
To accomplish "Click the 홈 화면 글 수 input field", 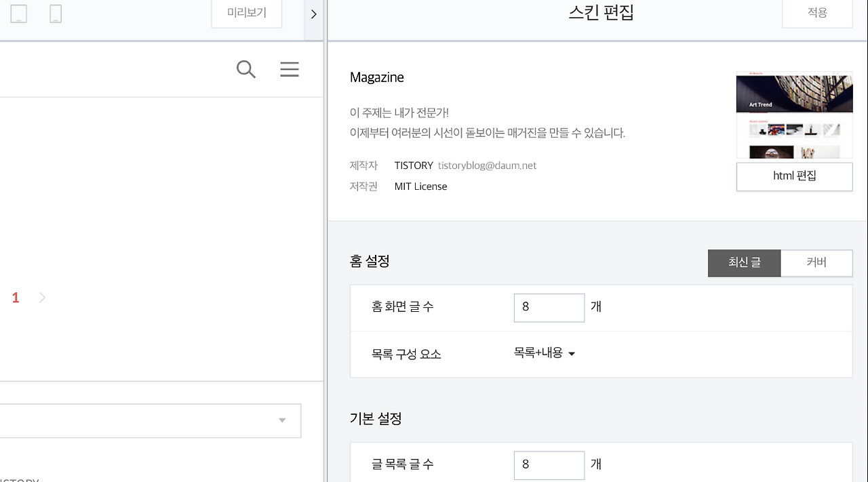I will (x=549, y=307).
